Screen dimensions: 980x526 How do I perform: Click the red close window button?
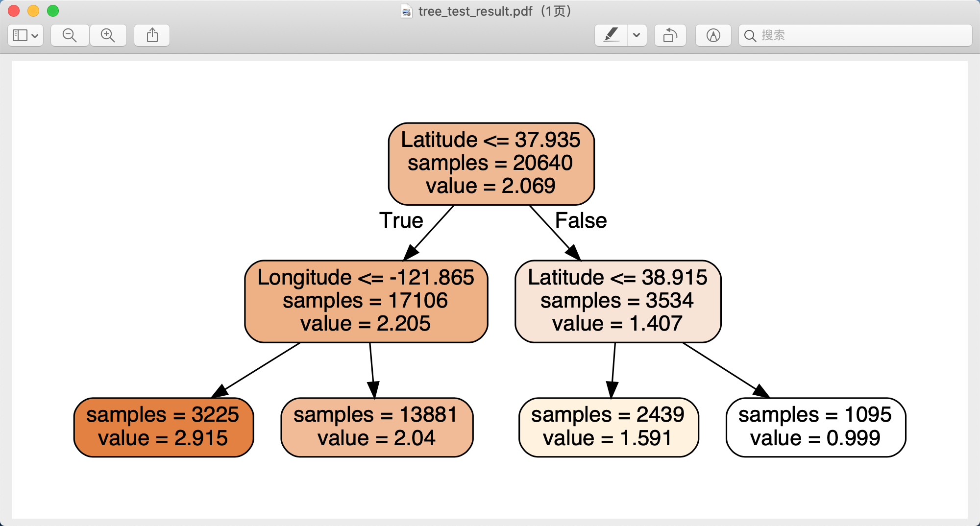(14, 11)
